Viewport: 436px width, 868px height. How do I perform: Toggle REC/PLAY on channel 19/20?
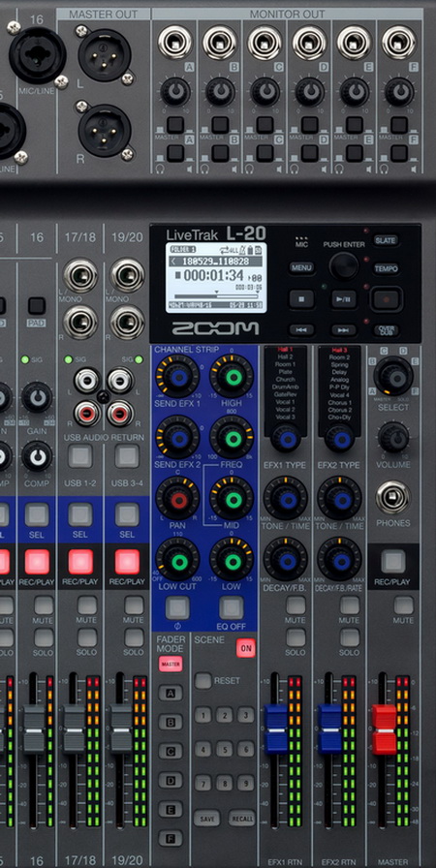[127, 562]
